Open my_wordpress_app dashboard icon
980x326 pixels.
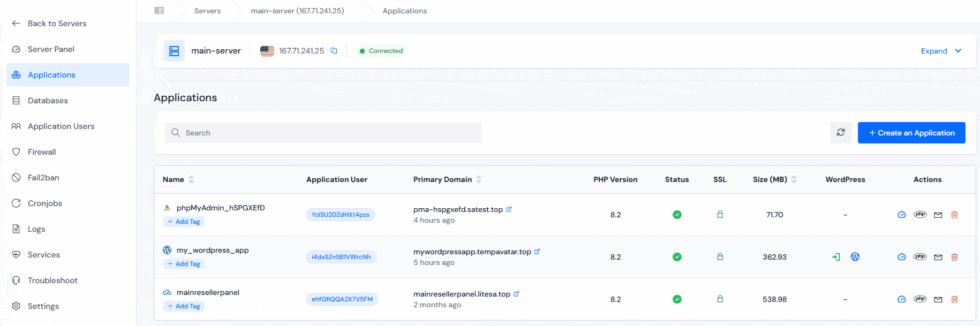(902, 257)
